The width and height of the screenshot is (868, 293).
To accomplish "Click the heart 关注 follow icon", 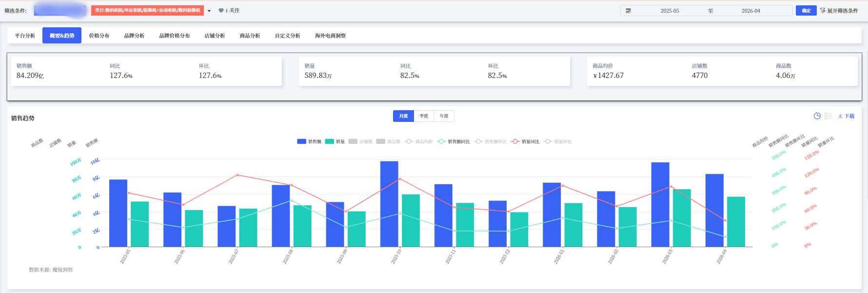I will (x=221, y=11).
